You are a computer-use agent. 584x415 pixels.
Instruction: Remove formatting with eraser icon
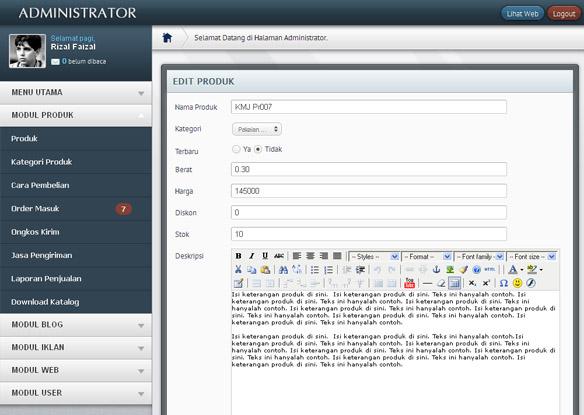[x=441, y=283]
